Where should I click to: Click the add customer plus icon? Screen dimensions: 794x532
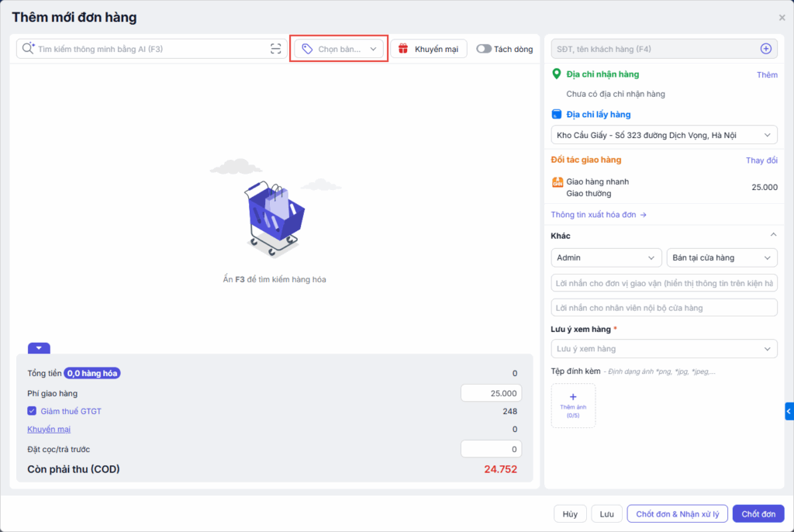click(765, 49)
